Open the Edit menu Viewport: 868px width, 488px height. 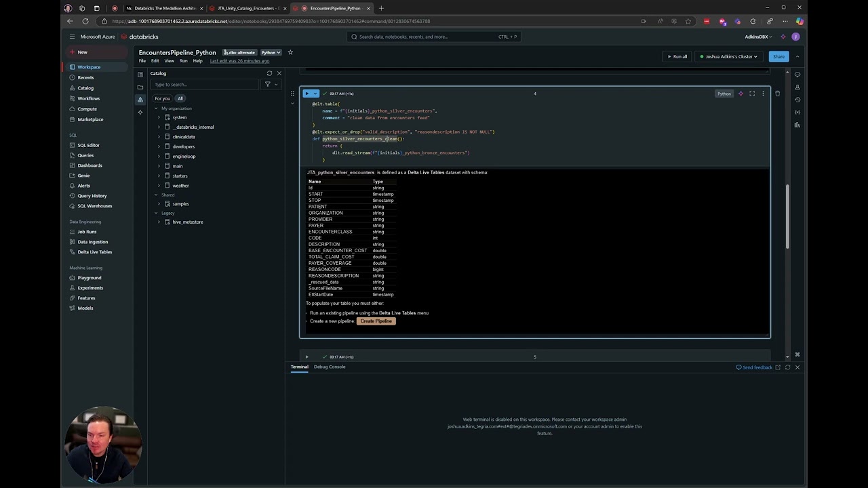155,61
